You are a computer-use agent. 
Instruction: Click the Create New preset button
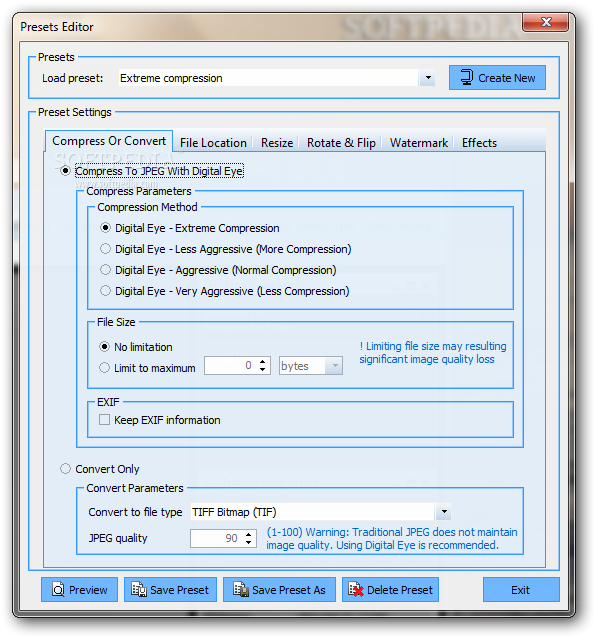pyautogui.click(x=497, y=77)
